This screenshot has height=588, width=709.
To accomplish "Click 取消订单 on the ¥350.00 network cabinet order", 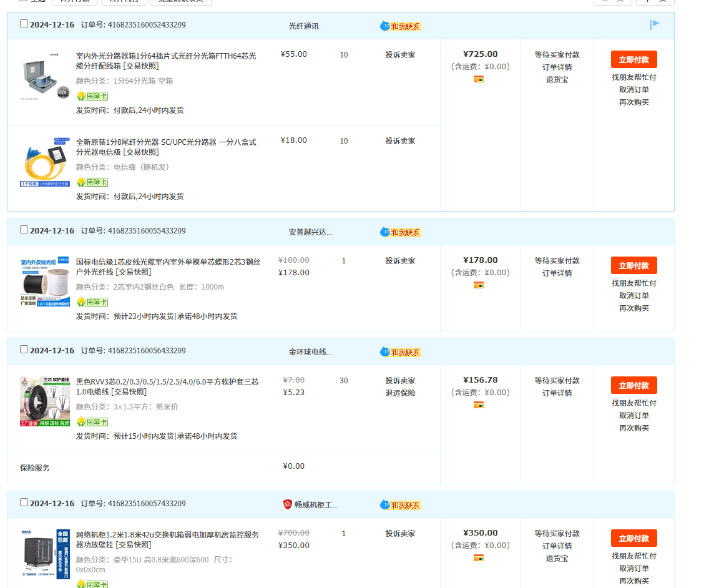I will point(633,569).
